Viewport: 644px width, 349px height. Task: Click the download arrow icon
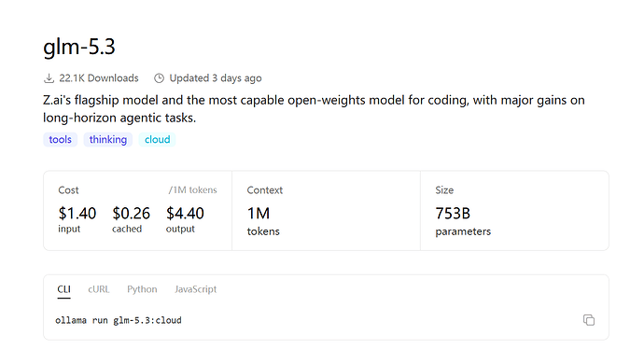[x=49, y=78]
